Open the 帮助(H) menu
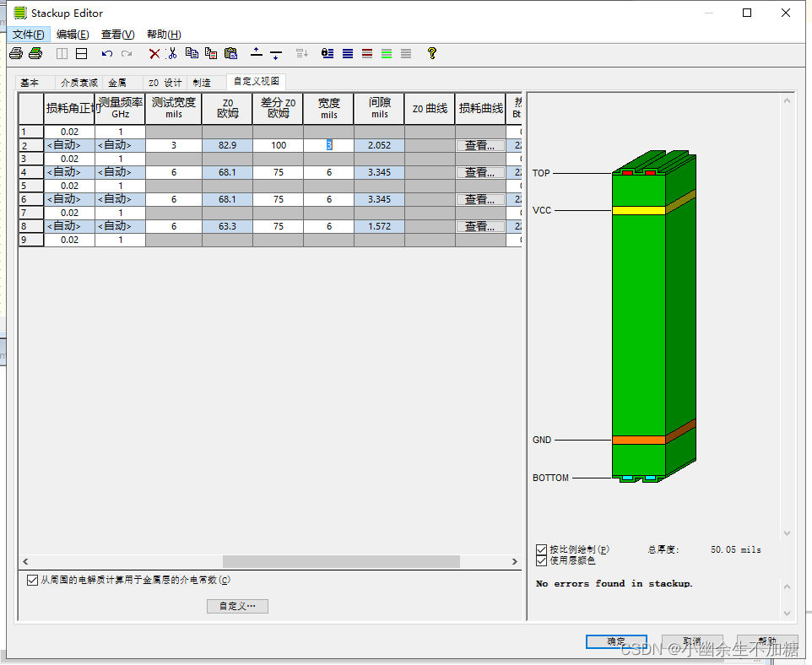Viewport: 812px width, 665px height. point(164,35)
